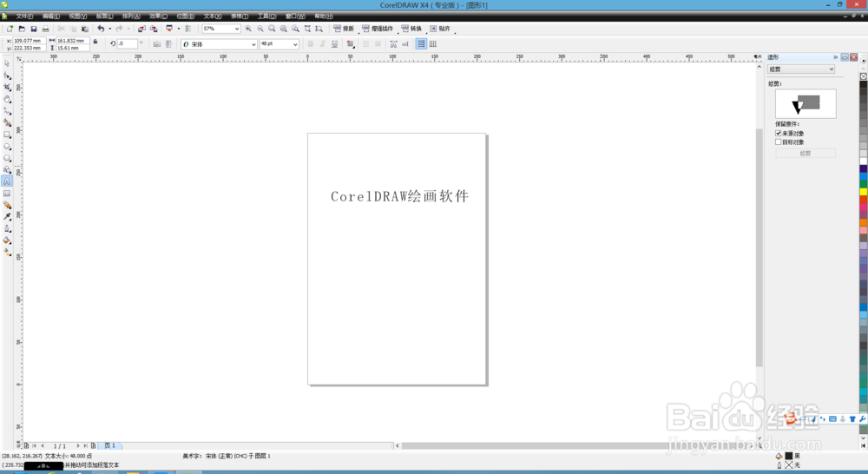Click the 转换 toolbar button
Image resolution: width=868 pixels, height=474 pixels.
tap(411, 29)
